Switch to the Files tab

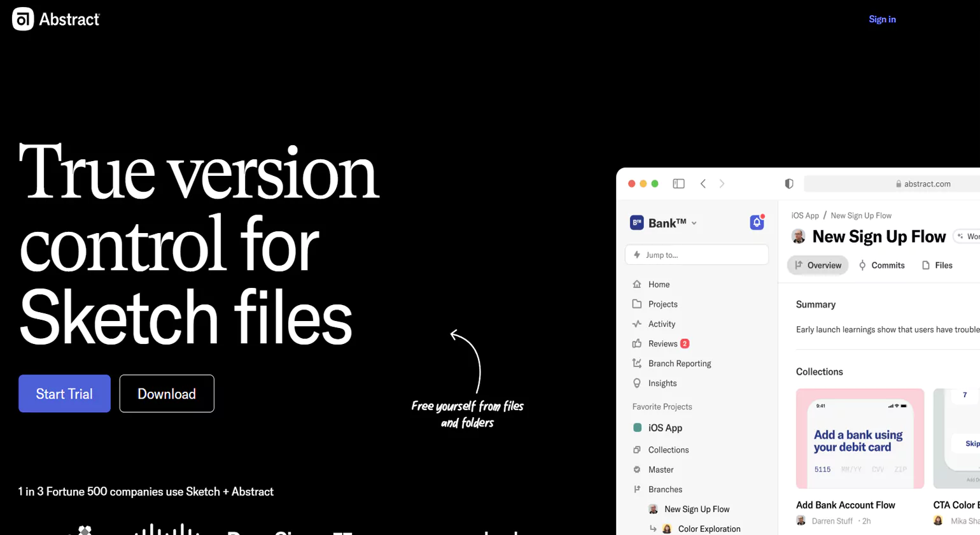coord(937,266)
